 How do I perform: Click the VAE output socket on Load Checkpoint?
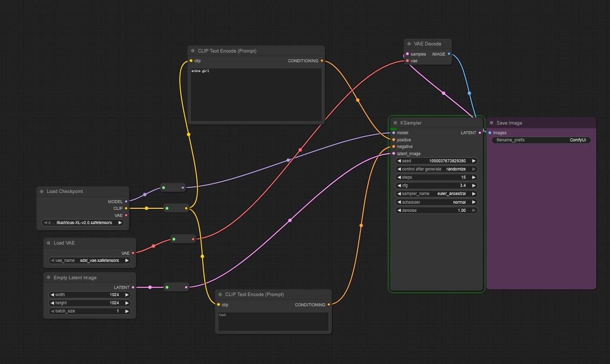126,215
